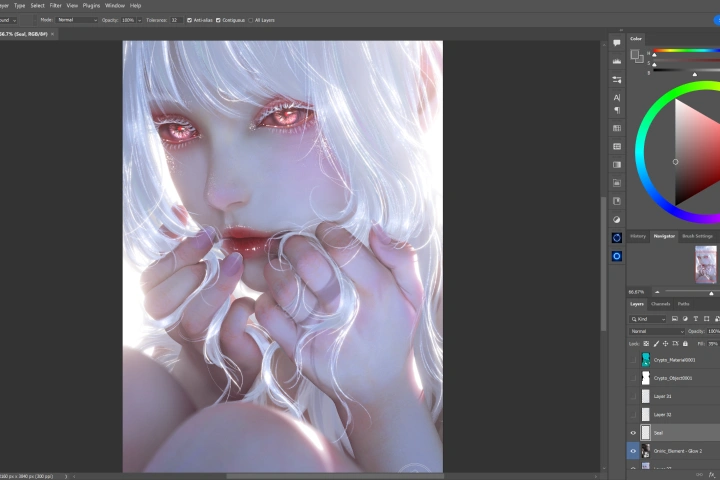Switch to the Brush Settings tab
The height and width of the screenshot is (480, 720).
[x=697, y=236]
